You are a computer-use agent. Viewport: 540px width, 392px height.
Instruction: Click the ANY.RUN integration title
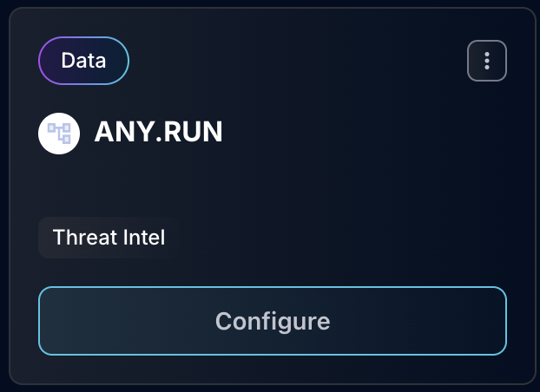[x=158, y=133]
